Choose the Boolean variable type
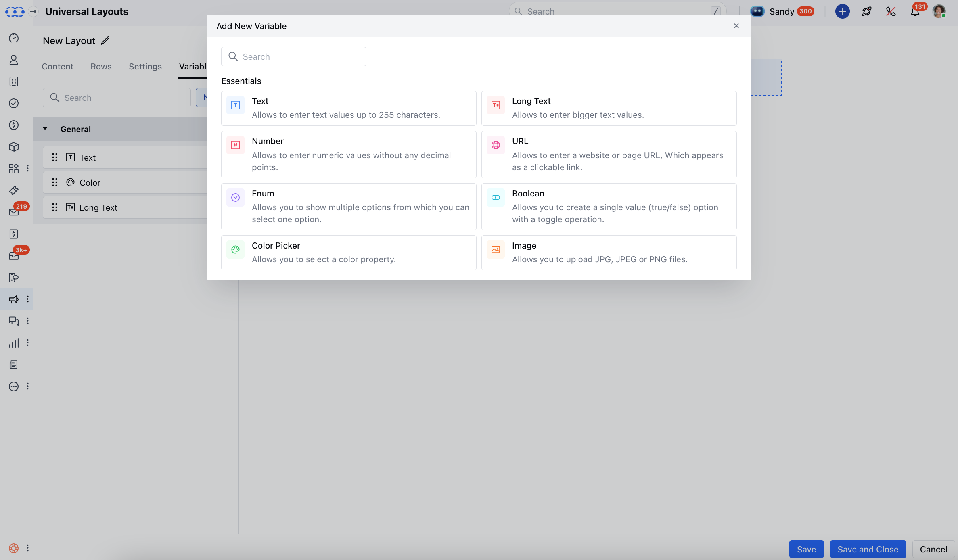 pyautogui.click(x=609, y=207)
